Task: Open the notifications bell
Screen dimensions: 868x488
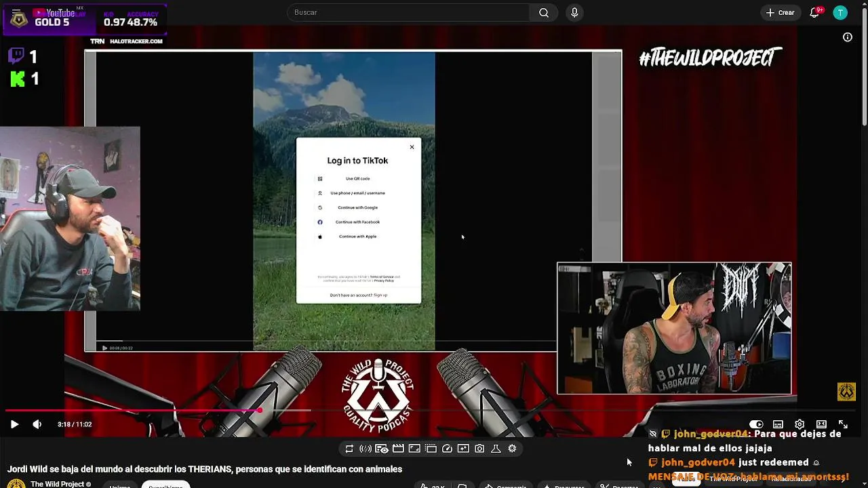Action: pos(815,12)
